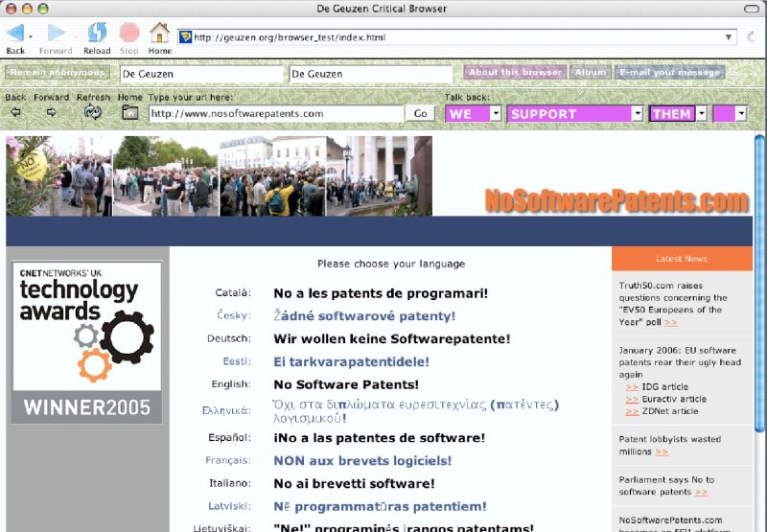Click the Latest News orange header

tap(682, 259)
